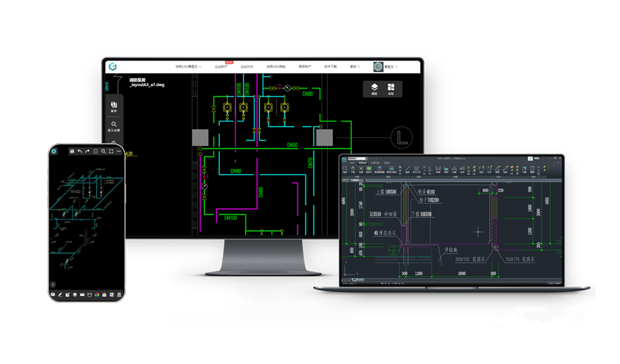
Task: Click the 企业账户 link with HOT badge
Action: pyautogui.click(x=221, y=67)
